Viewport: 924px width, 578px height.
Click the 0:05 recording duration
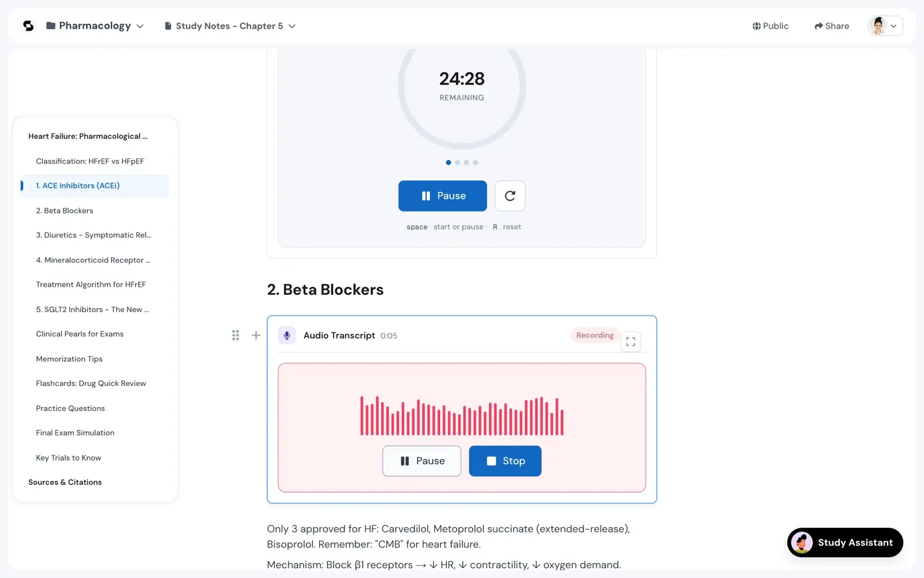pos(389,336)
